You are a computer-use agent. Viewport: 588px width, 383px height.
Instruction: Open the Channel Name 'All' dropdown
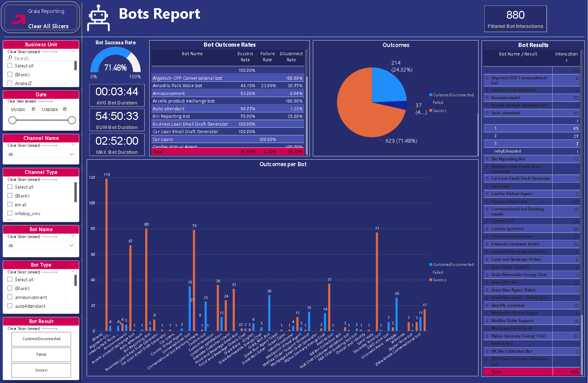pyautogui.click(x=41, y=154)
